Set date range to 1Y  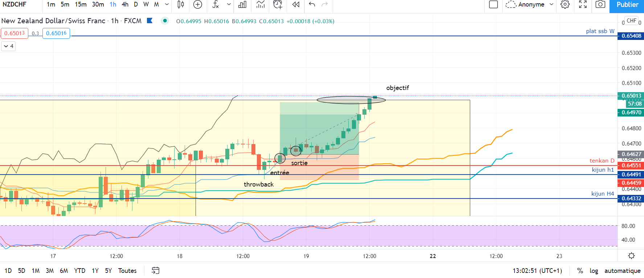point(95,271)
